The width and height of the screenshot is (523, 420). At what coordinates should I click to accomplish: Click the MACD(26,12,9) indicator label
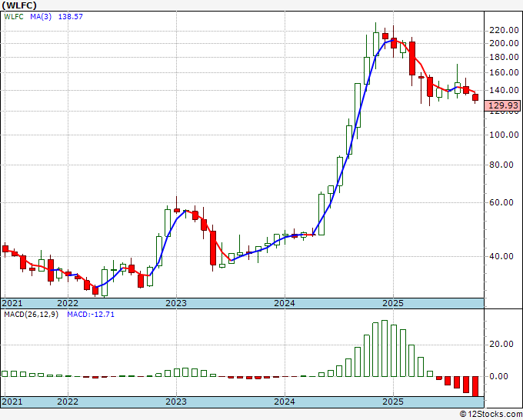[x=31, y=315]
